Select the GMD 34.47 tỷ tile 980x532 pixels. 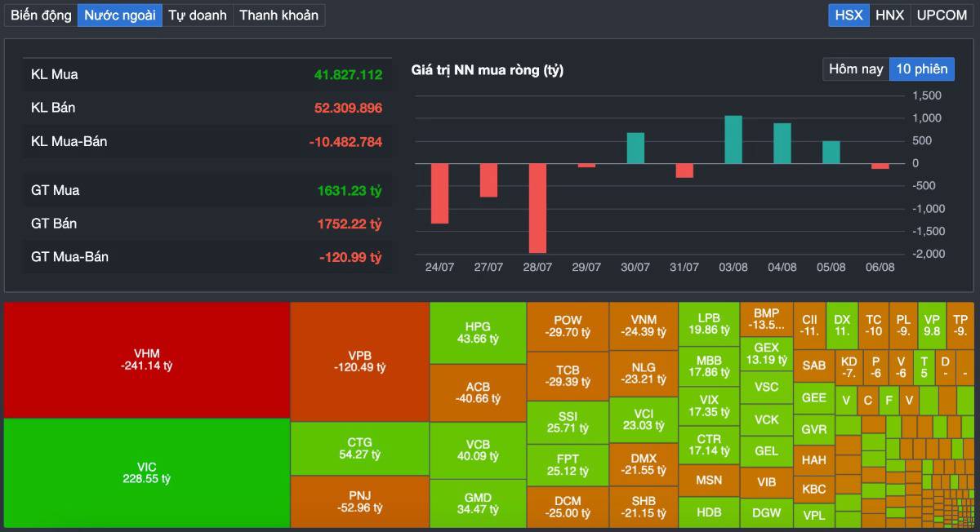tap(478, 503)
